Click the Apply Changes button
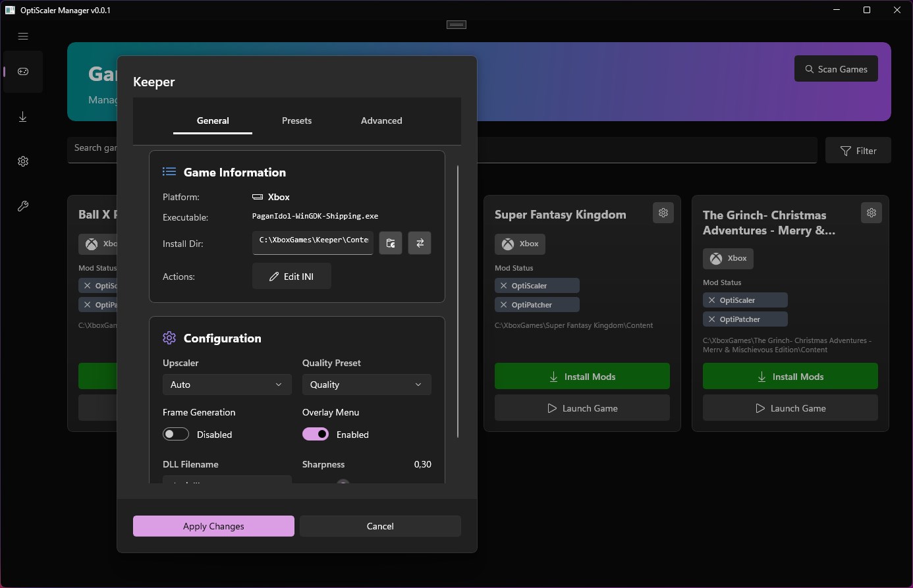 [213, 526]
